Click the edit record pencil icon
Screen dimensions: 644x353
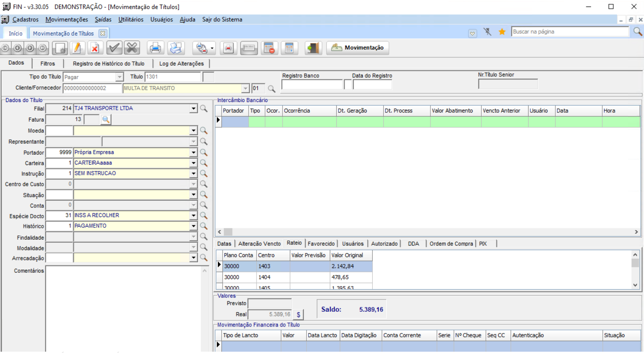(77, 48)
